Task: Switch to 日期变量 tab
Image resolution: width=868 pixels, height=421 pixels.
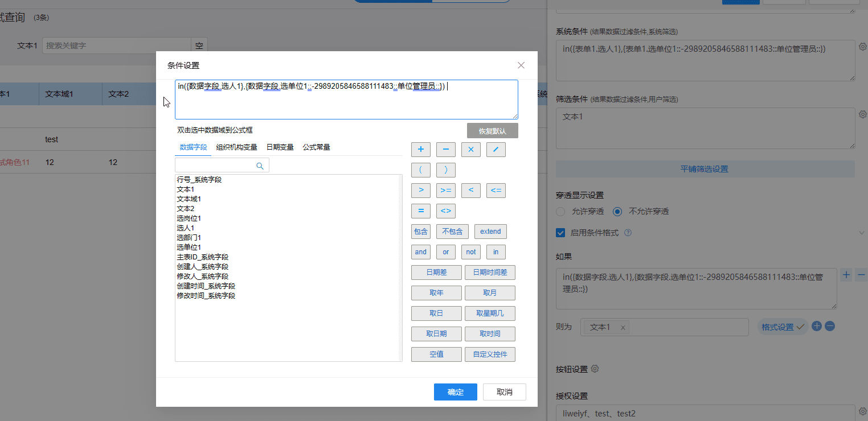Action: [280, 147]
